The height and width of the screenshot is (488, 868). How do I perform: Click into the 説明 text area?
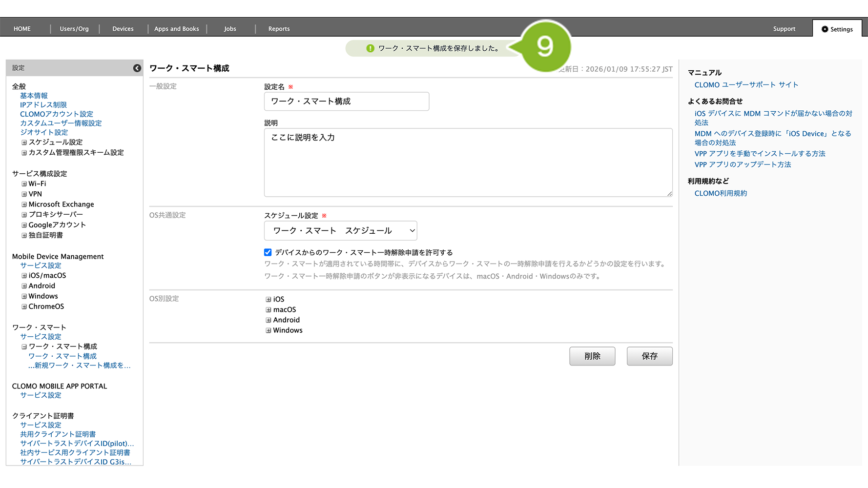(x=468, y=163)
